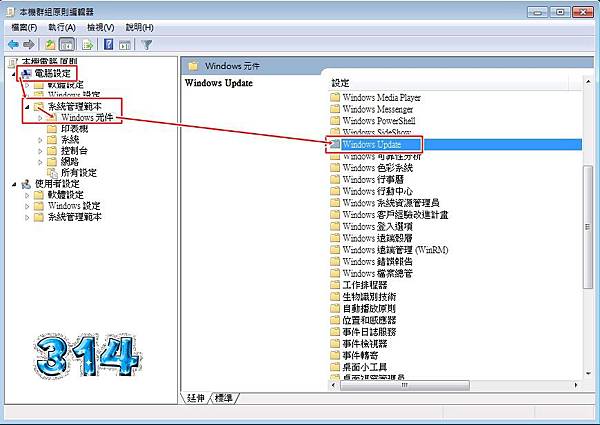Screen dimensions: 600x425
Task: Switch to the 標準 tab
Action: [223, 398]
